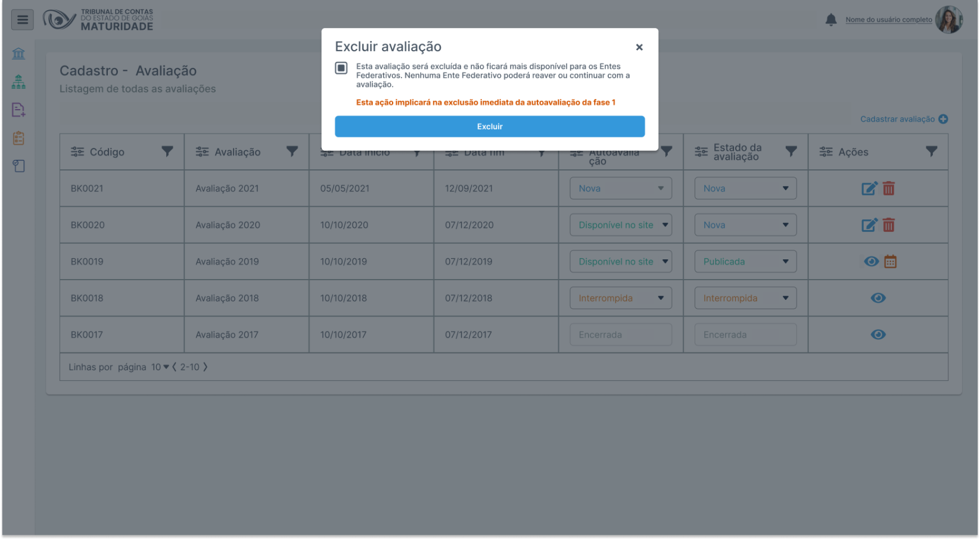
Task: Click the Excluir button
Action: click(489, 126)
